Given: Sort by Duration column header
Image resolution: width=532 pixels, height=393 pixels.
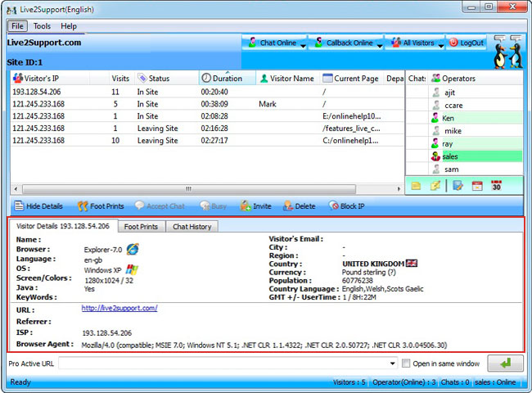Looking at the screenshot, I should pos(227,79).
